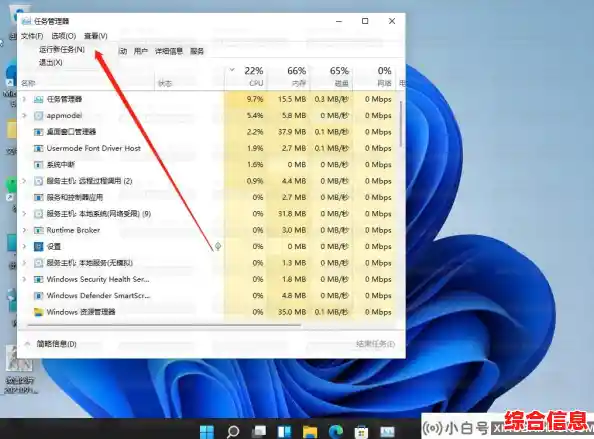Open Widgets from the taskbar
The width and height of the screenshot is (594, 439).
pyautogui.click(x=284, y=431)
